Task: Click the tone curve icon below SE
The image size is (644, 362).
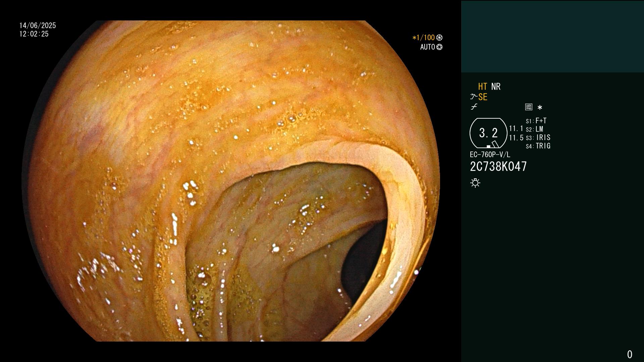Action: tap(474, 107)
